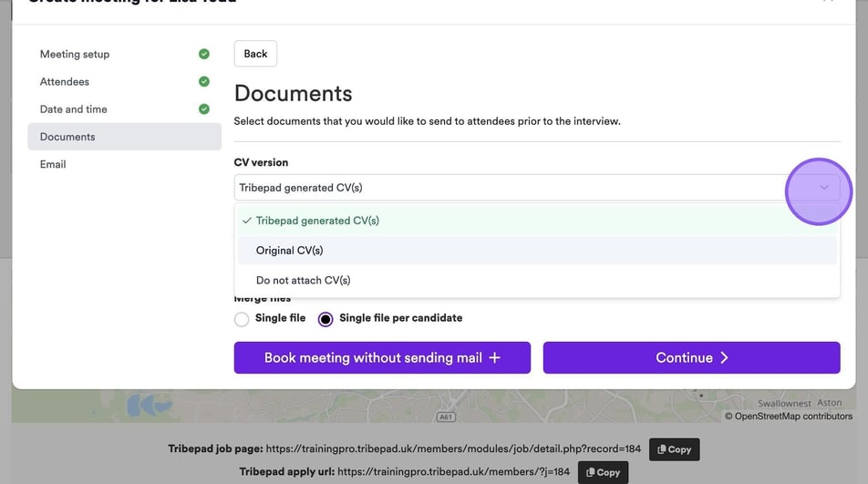Select Do not attach CV(s) option

tap(303, 281)
